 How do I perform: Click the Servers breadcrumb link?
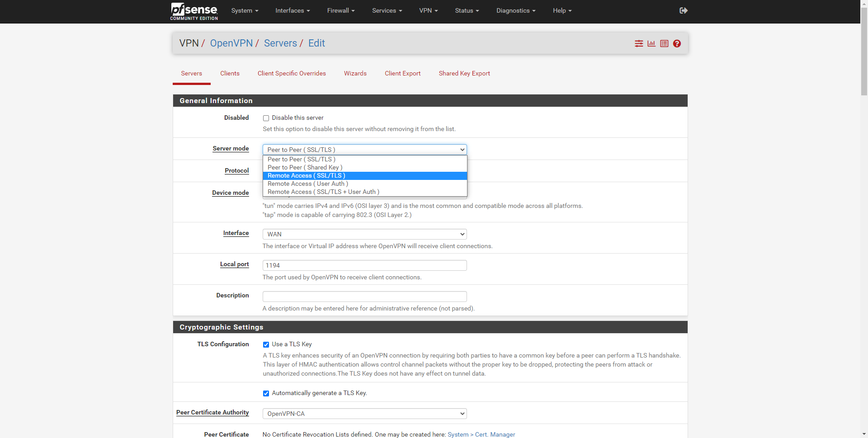click(x=280, y=43)
